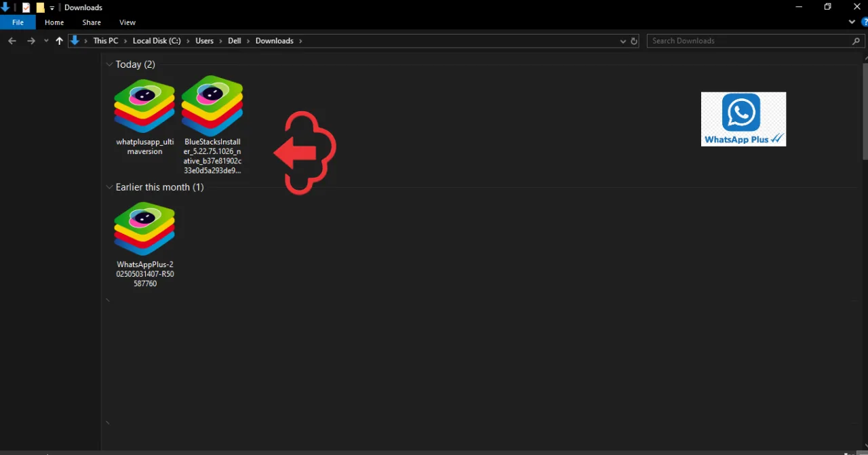
Task: Expand the chevron after Local Disk (C:)
Action: pos(188,41)
